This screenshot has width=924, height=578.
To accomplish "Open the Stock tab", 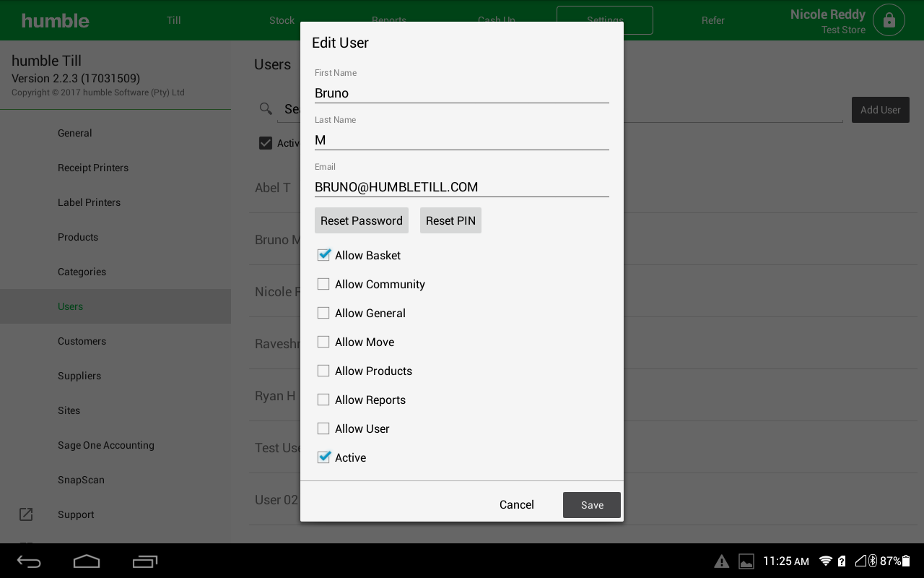I will 282,20.
